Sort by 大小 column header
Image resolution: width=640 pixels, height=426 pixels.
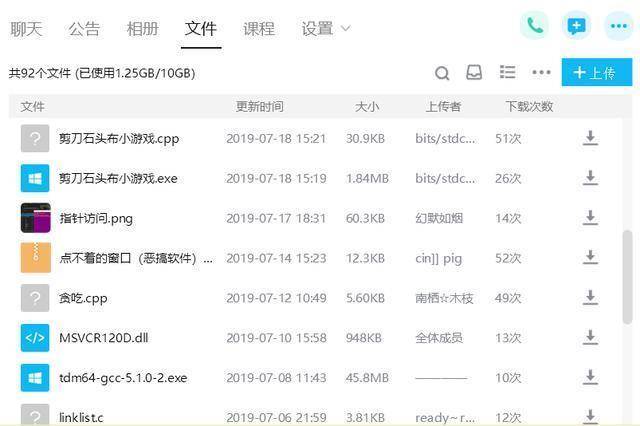[367, 106]
